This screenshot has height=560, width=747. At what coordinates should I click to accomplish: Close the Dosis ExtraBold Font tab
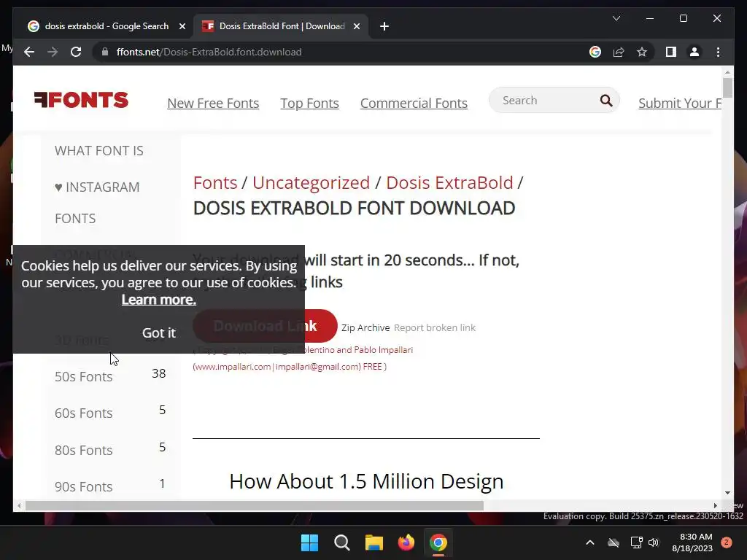click(356, 26)
